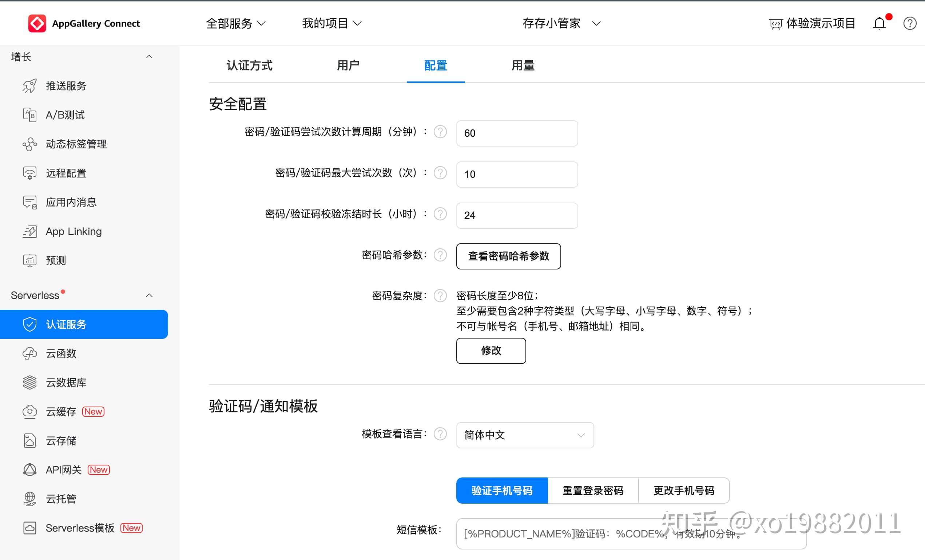Click the App Linking icon

(x=30, y=231)
